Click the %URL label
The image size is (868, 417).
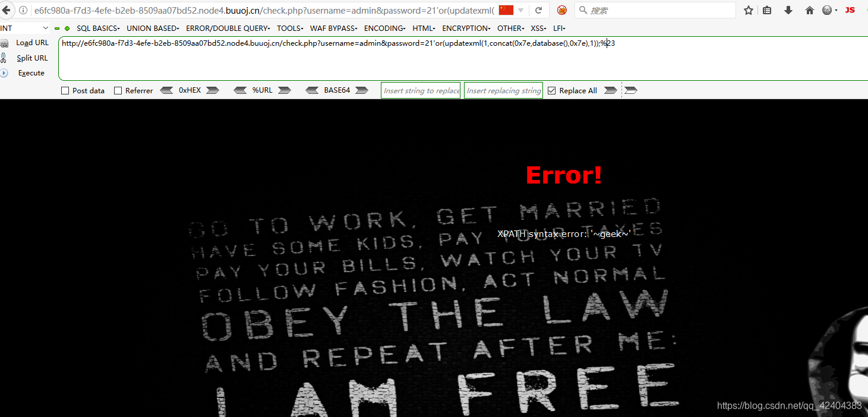(263, 90)
